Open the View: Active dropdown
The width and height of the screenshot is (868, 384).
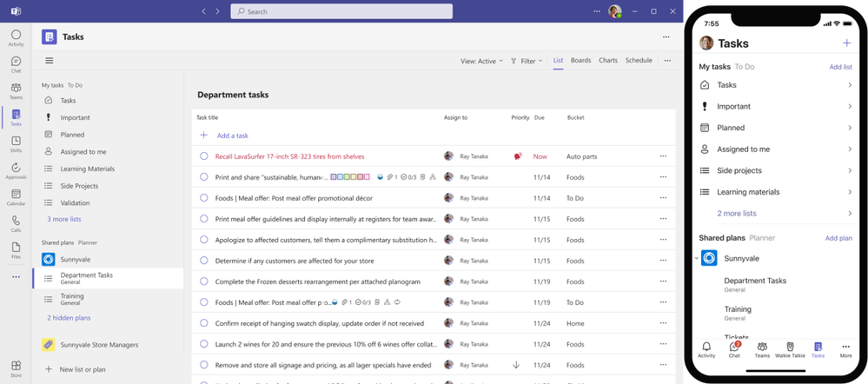coord(481,61)
